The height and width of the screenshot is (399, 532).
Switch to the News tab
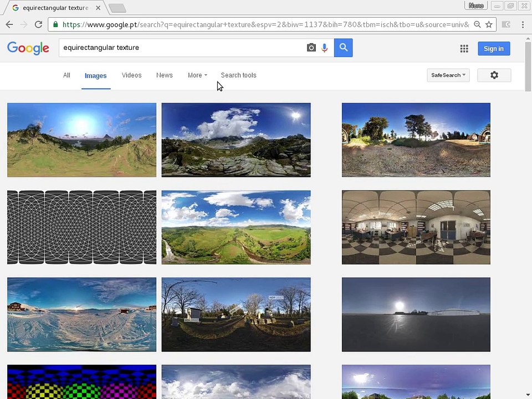click(165, 75)
